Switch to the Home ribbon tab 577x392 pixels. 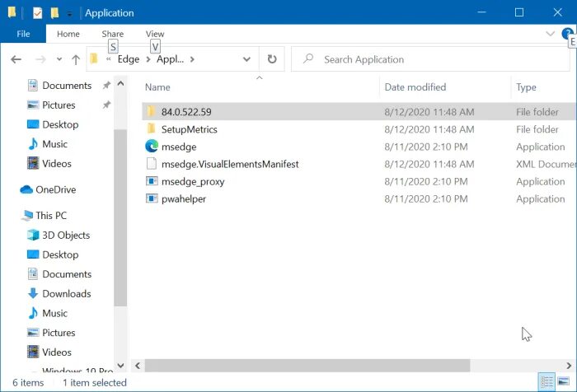(x=68, y=34)
